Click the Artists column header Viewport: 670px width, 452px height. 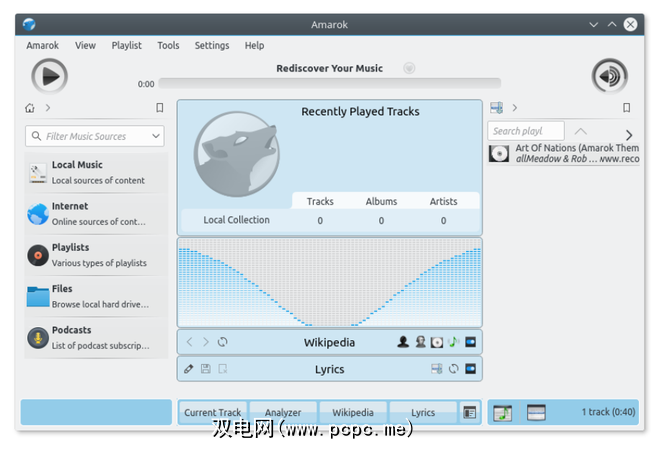(x=443, y=202)
